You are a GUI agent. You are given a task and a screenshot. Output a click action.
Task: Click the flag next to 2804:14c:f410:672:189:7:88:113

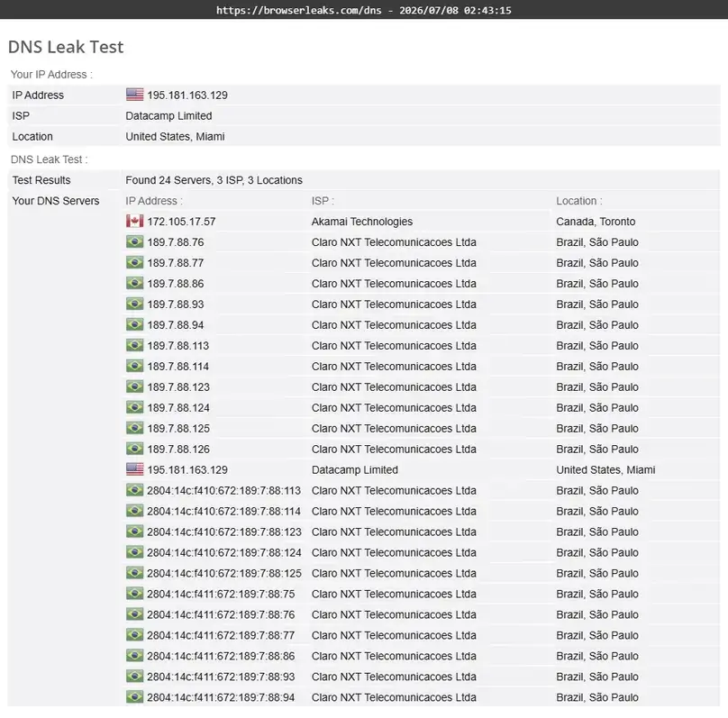pyautogui.click(x=134, y=490)
